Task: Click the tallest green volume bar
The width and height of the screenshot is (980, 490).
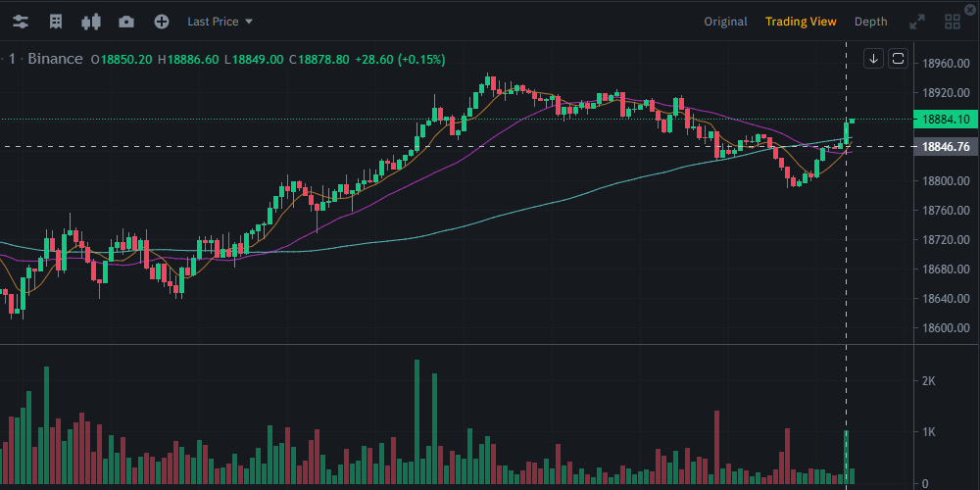Action: click(416, 421)
